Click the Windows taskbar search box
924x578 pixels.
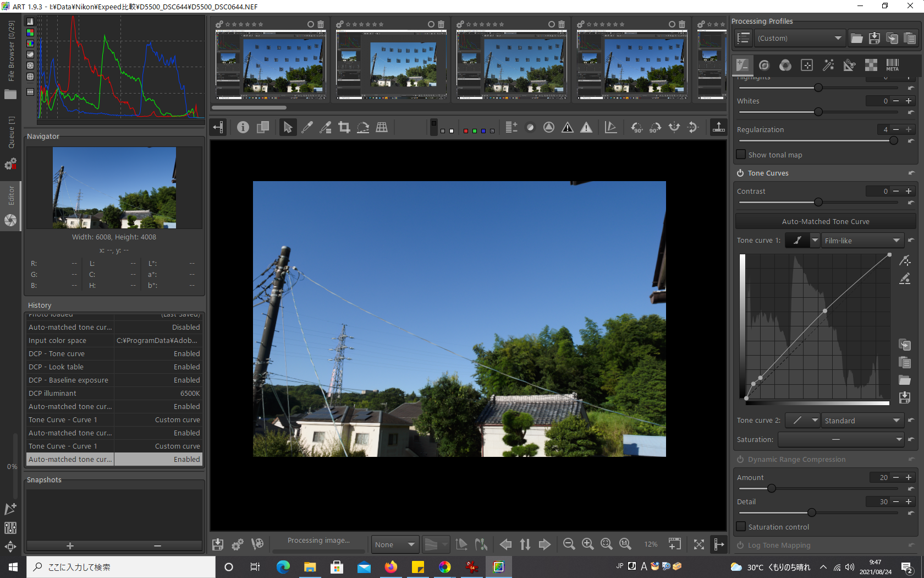121,567
